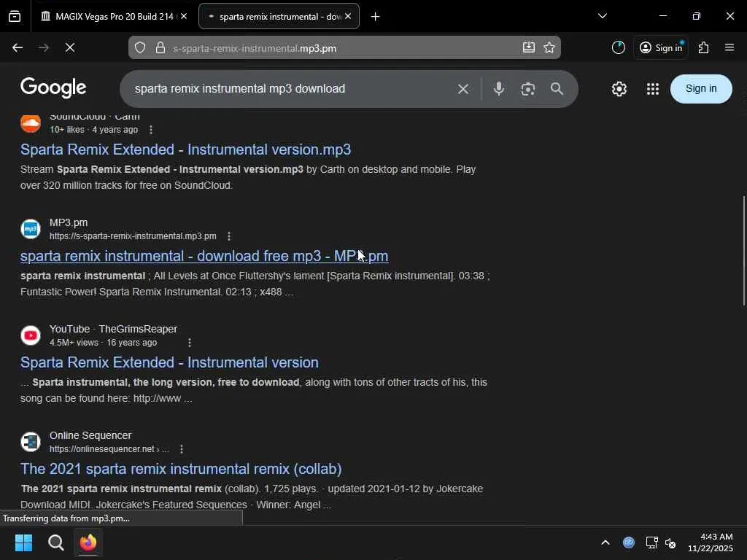
Task: Open a new browser tab
Action: tap(376, 17)
